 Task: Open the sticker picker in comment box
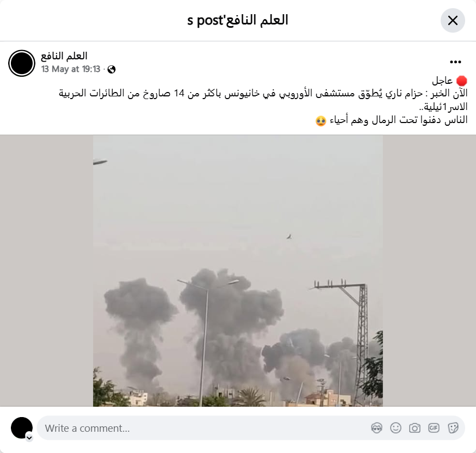(453, 428)
